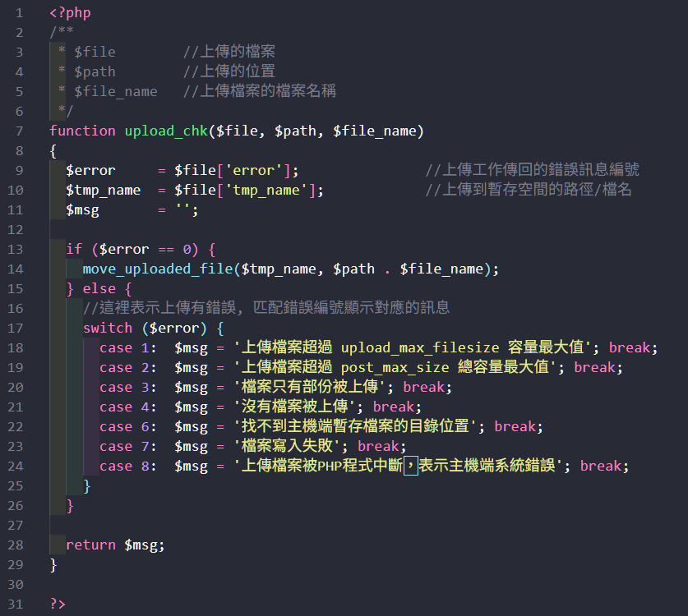Click the post_max_size text in the string
The image size is (688, 616).
pyautogui.click(x=395, y=367)
